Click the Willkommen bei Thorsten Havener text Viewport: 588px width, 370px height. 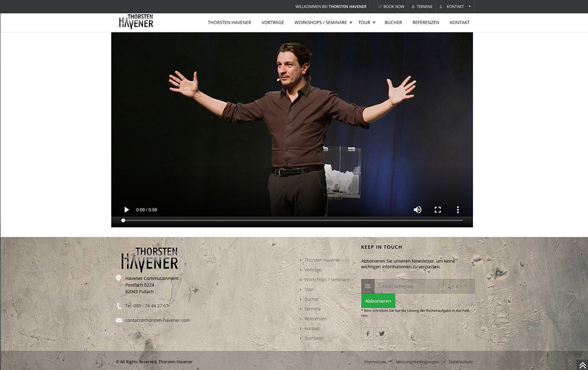[x=331, y=7]
